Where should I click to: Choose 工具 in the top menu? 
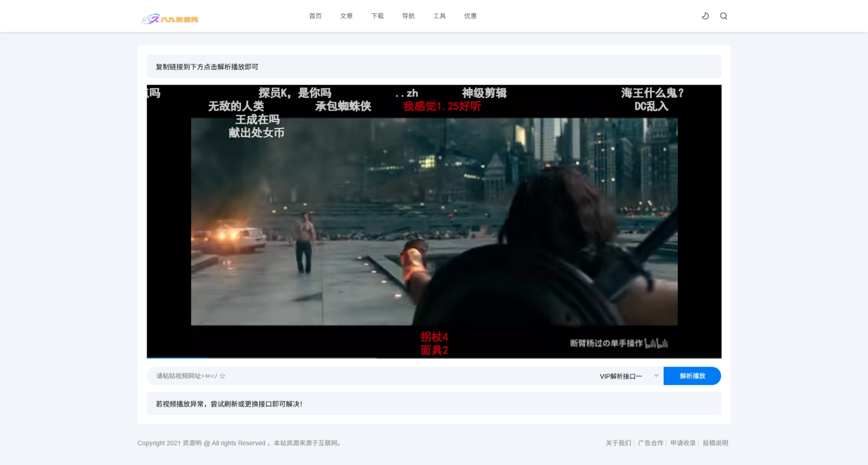[x=439, y=16]
